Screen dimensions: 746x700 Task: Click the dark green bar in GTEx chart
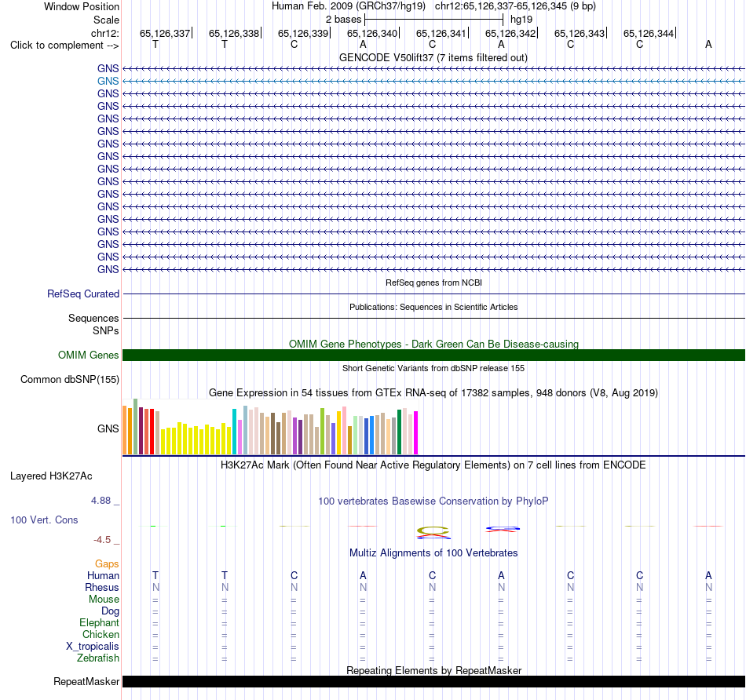pos(399,432)
